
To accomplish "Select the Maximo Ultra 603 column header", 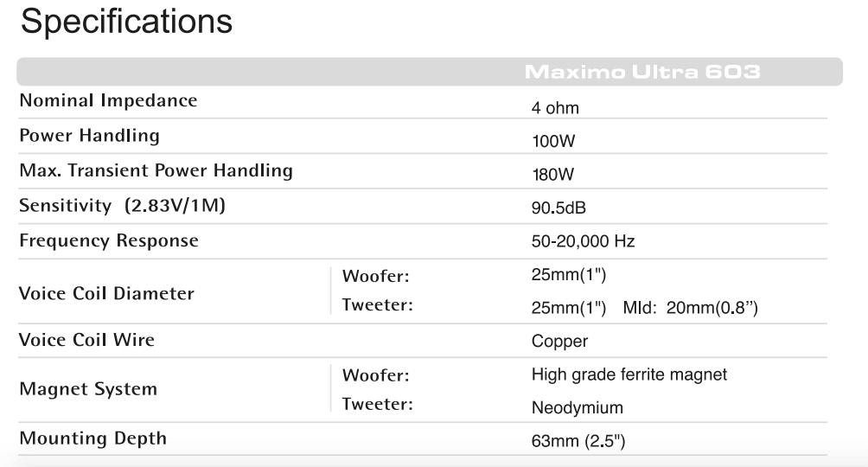I will (x=640, y=71).
